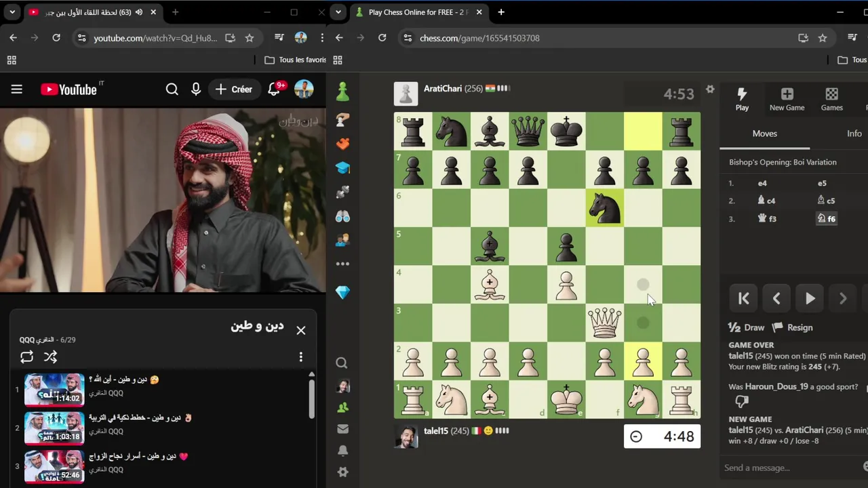Open the messages envelope icon
This screenshot has height=488, width=868.
coord(342,429)
